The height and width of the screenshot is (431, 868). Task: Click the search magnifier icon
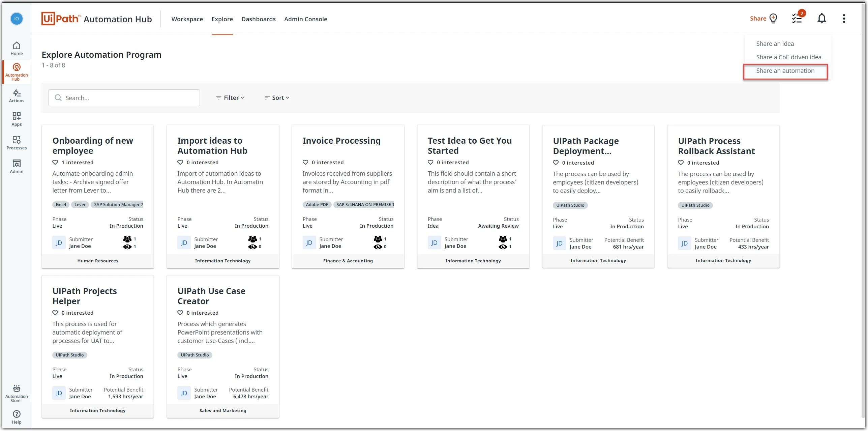(x=58, y=98)
